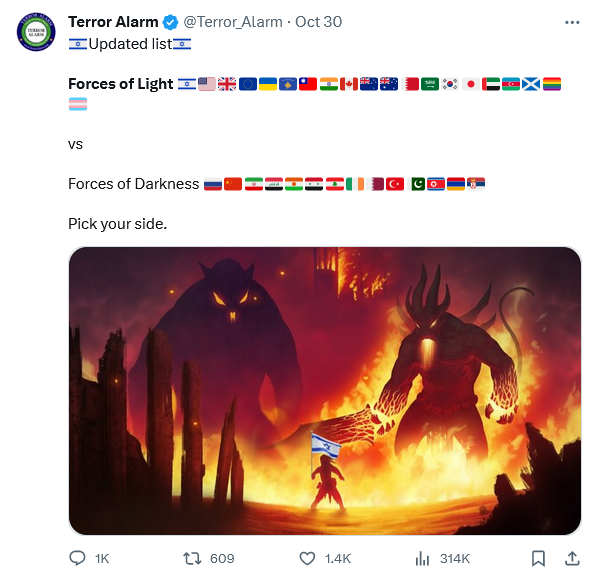
Task: Bookmark this post
Action: [x=538, y=559]
